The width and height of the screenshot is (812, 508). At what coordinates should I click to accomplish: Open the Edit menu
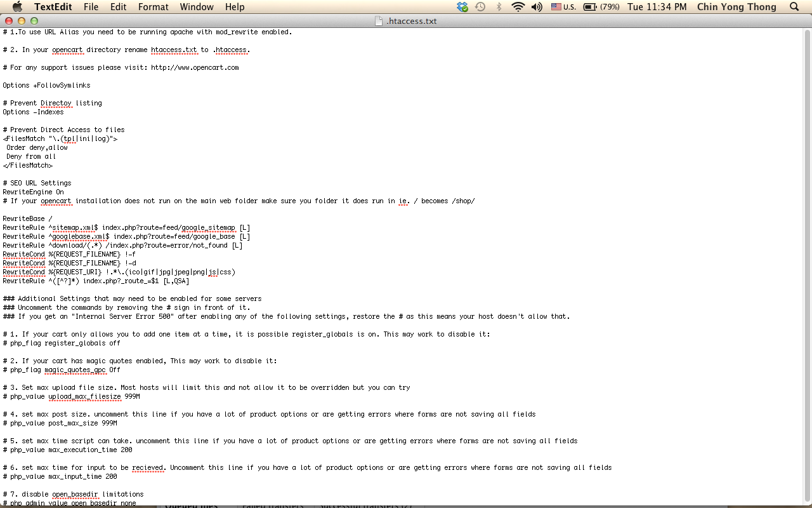(x=118, y=7)
